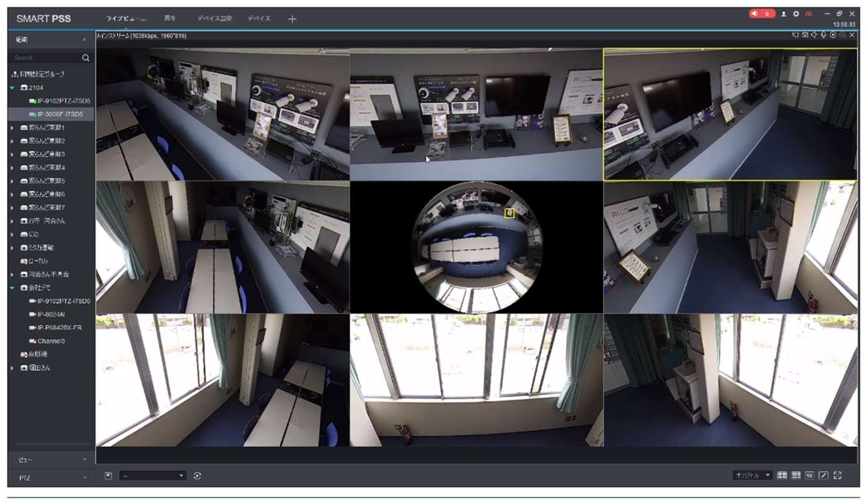868x500 pixels.
Task: Add a new tab with plus button
Action: click(x=292, y=19)
